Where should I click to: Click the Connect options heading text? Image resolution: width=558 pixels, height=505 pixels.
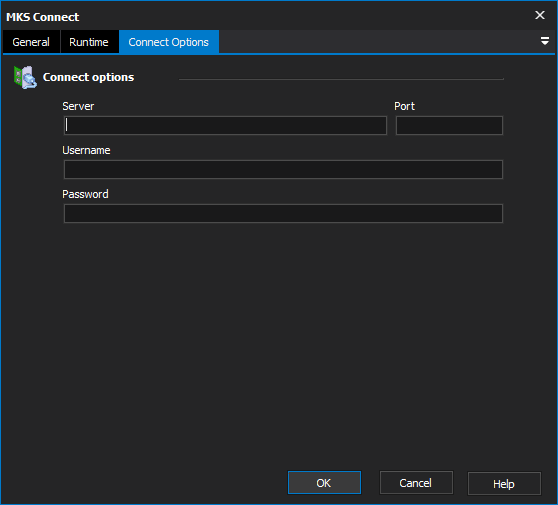point(88,77)
